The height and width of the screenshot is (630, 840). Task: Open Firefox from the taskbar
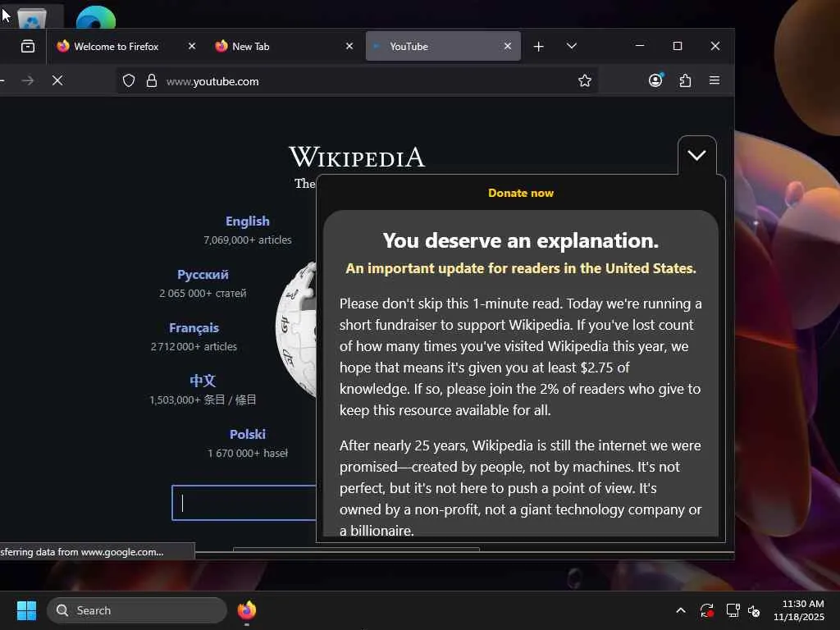[247, 610]
